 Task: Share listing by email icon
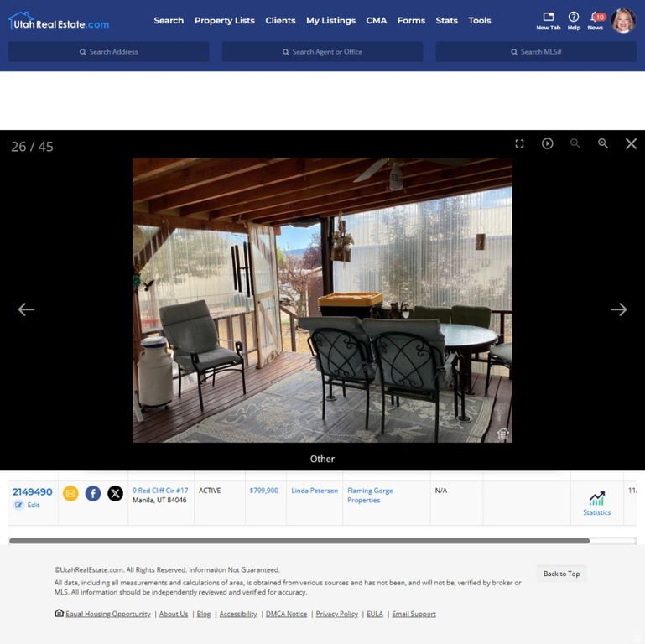coord(70,493)
